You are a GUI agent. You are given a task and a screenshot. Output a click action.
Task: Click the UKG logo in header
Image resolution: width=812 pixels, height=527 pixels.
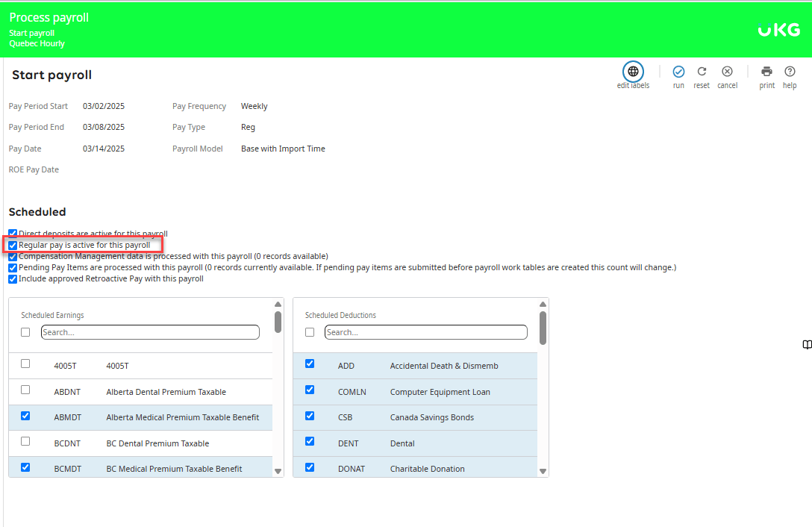[779, 30]
